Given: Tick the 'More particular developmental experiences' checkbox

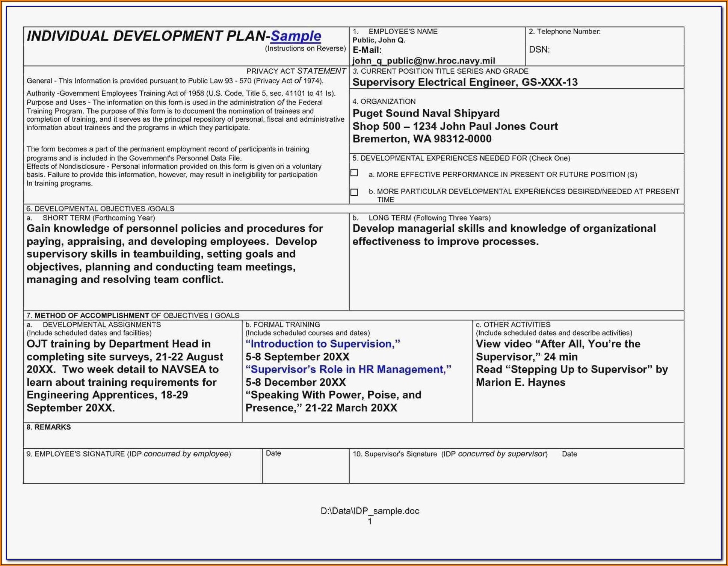Looking at the screenshot, I should click(354, 192).
